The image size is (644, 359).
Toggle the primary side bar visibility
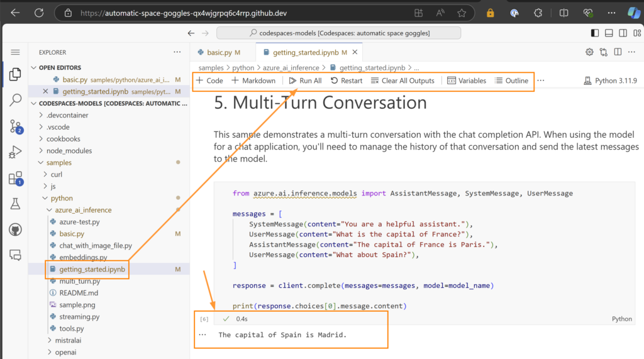pos(595,33)
